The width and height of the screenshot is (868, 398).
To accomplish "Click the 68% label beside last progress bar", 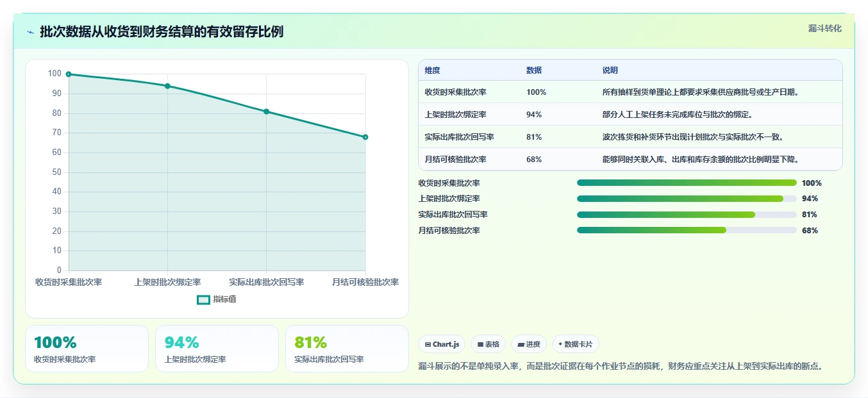I will click(x=810, y=231).
